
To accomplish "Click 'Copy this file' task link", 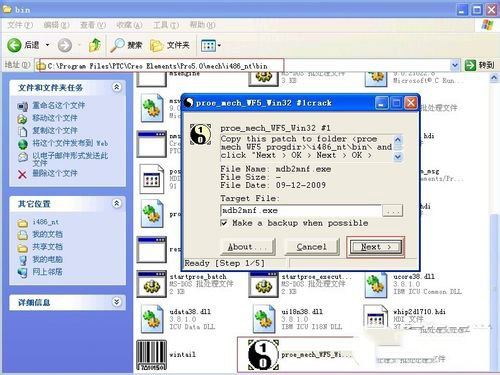I will click(55, 131).
